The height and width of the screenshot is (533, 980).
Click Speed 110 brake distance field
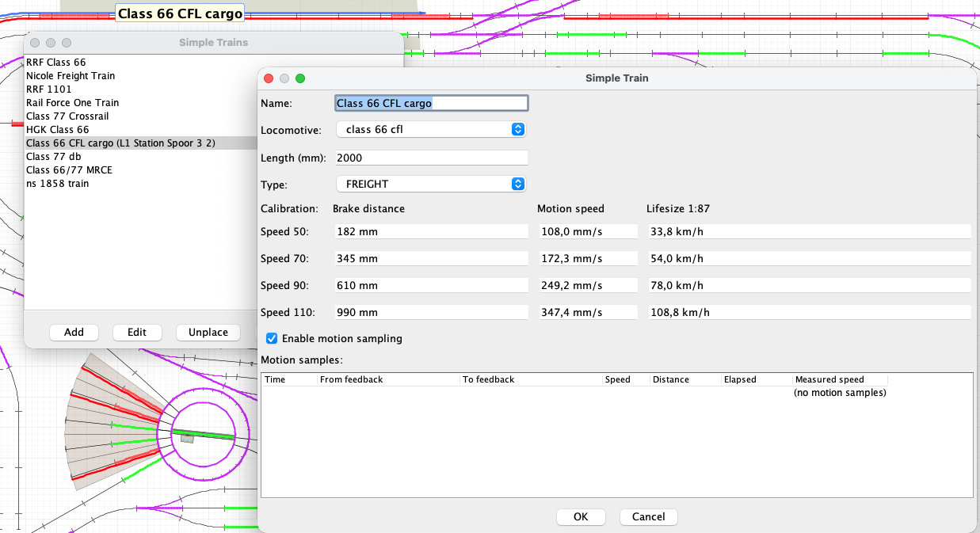click(x=431, y=312)
